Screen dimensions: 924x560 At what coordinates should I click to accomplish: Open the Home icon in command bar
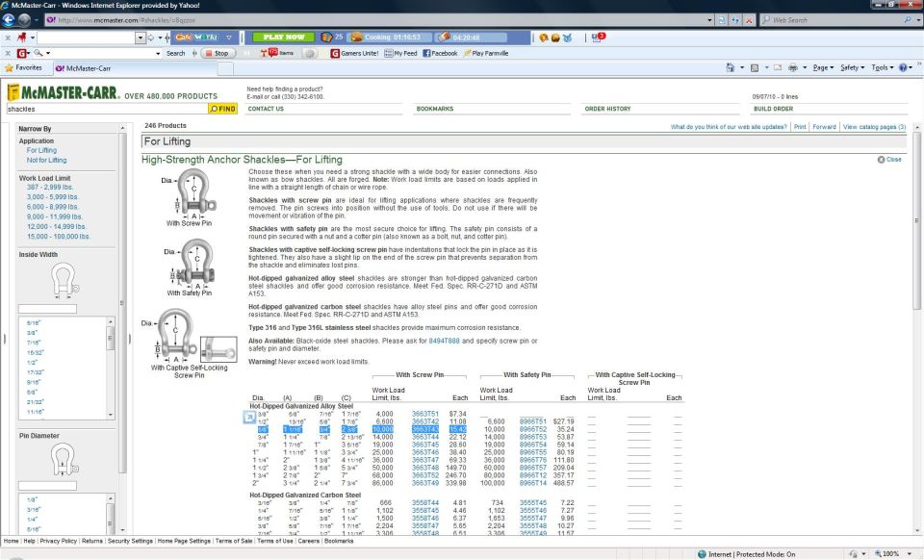point(731,67)
